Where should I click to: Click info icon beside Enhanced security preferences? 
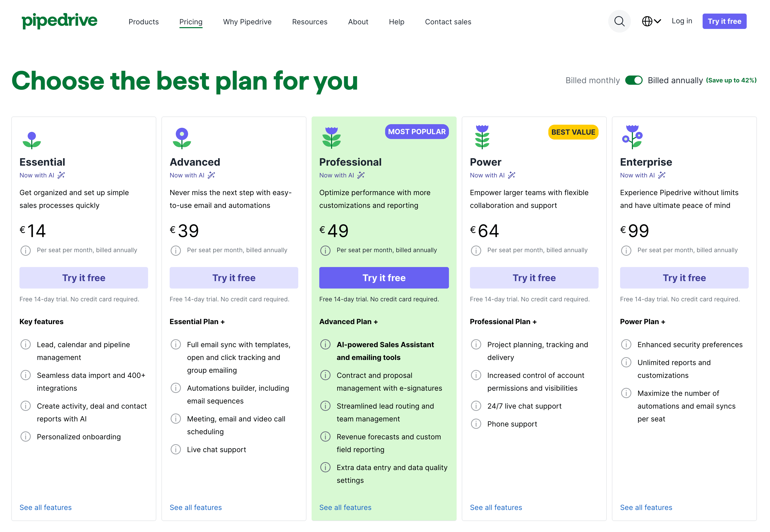tap(626, 344)
